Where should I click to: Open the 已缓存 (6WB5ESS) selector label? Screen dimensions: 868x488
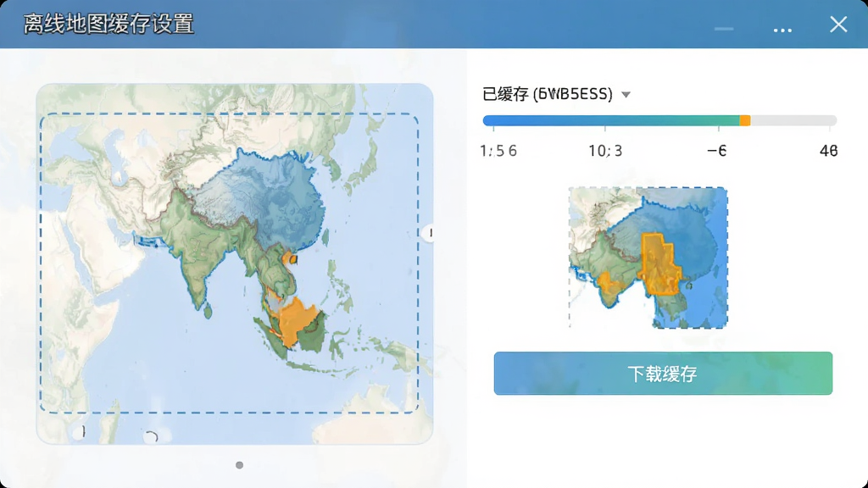pos(547,94)
